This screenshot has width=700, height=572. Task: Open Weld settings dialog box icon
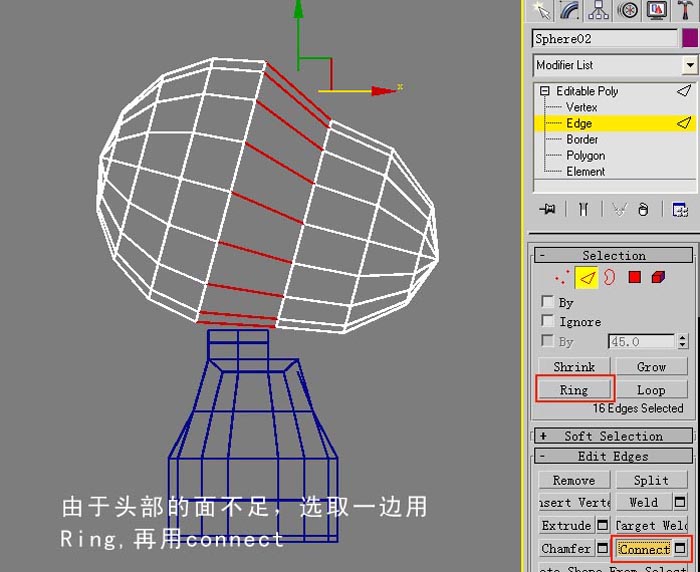coord(679,502)
